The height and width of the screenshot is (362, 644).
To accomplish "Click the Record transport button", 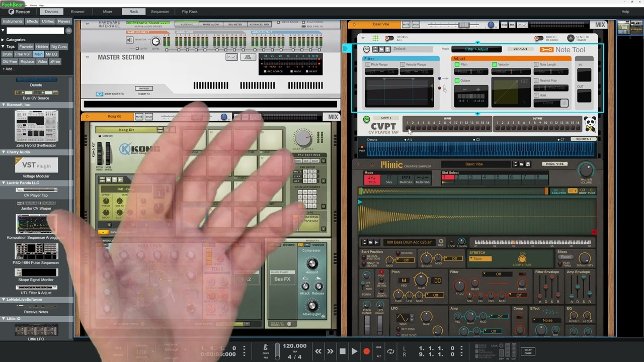I will click(367, 351).
